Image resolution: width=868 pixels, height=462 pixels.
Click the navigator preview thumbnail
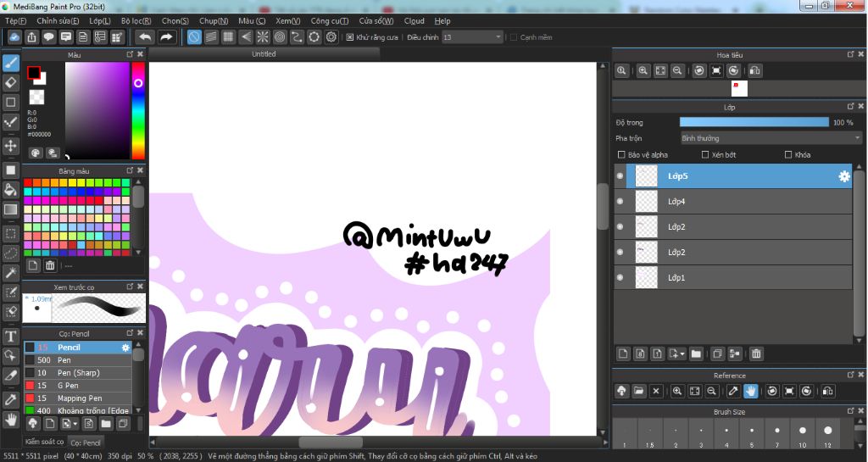[x=739, y=88]
